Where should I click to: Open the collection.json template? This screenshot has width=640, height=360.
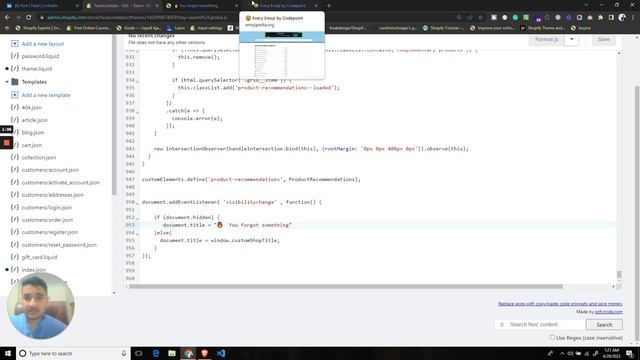[39, 158]
